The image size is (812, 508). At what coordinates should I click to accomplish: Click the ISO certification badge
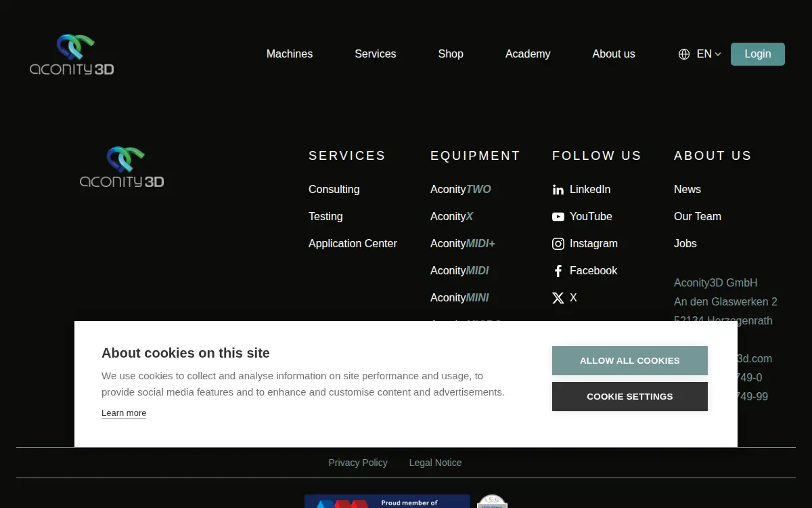pos(493,501)
